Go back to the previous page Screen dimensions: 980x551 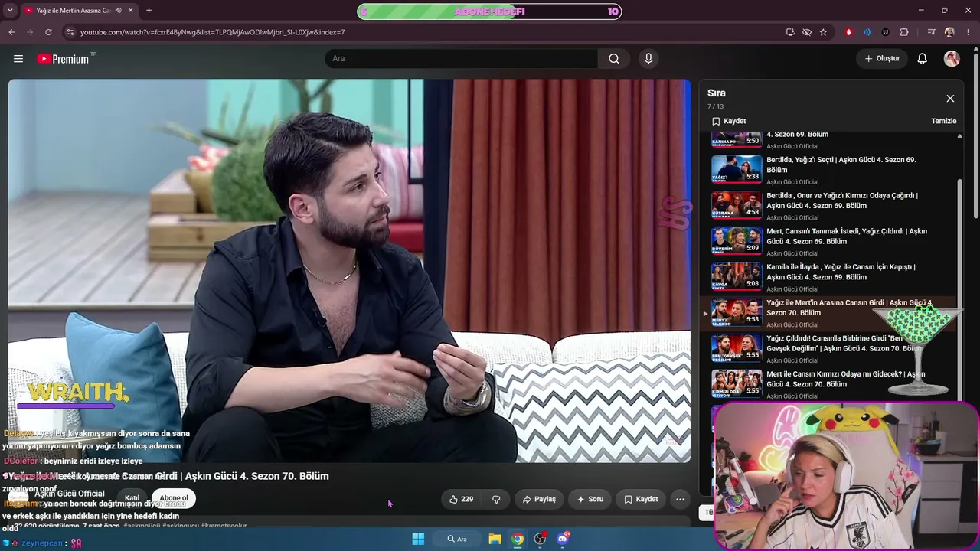(11, 32)
